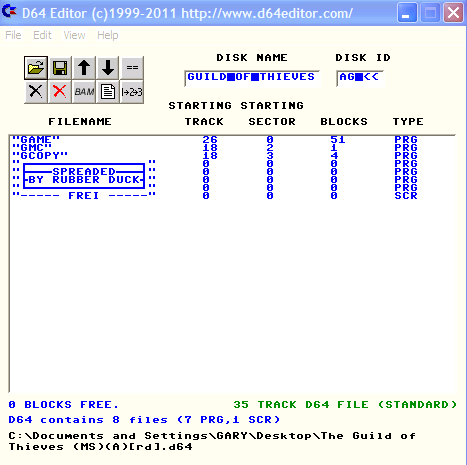Click the TRACK column header
This screenshot has height=465, width=467.
(x=204, y=122)
